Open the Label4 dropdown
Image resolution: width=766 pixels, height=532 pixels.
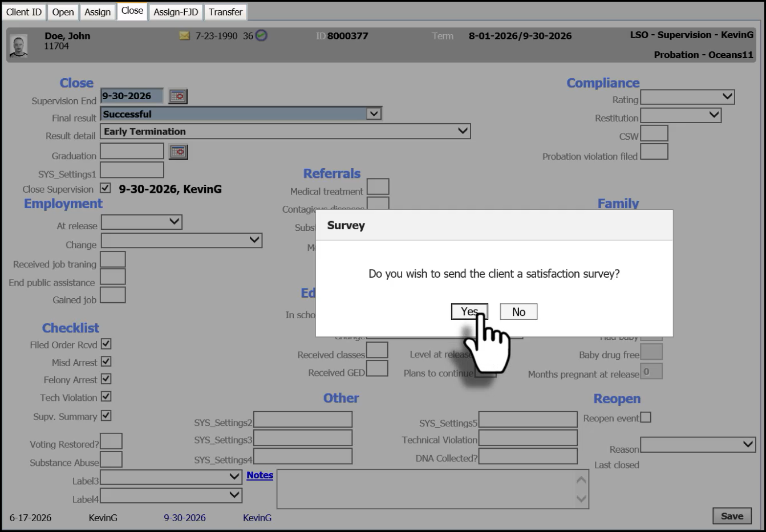pos(171,495)
